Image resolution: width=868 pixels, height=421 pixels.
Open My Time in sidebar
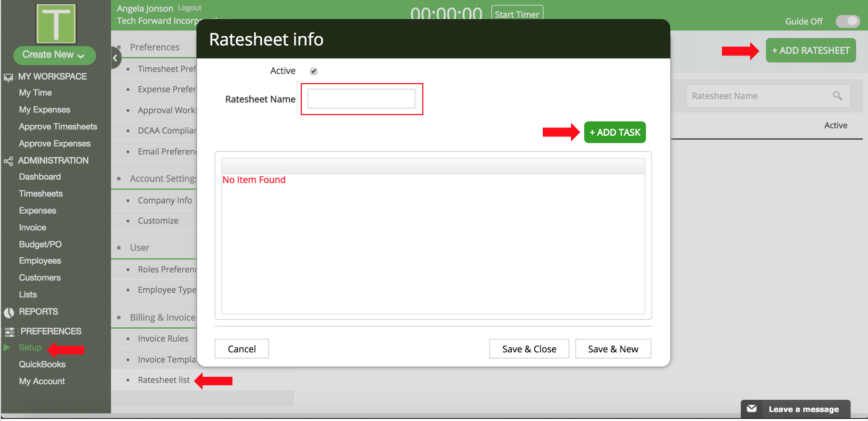(x=35, y=93)
